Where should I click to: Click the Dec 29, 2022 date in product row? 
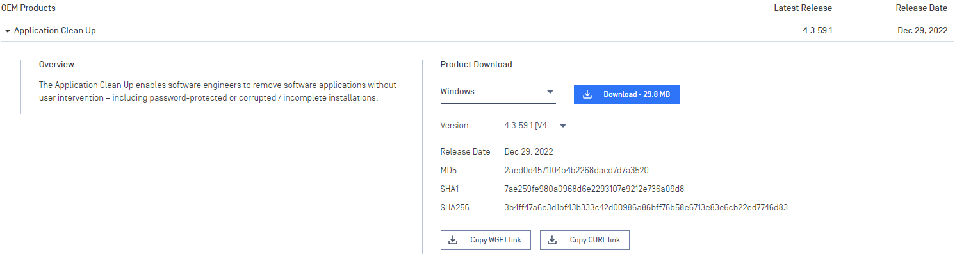[922, 30]
